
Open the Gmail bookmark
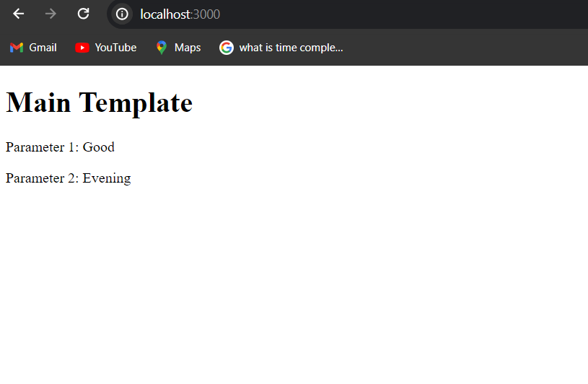coord(33,48)
